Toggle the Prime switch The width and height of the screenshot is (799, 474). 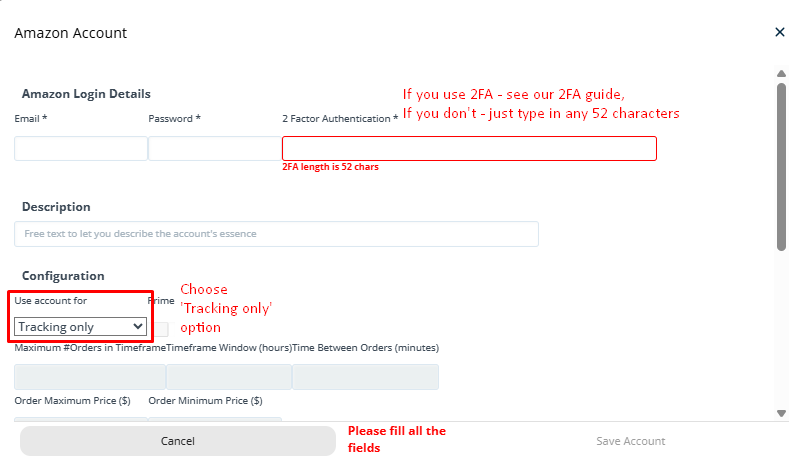[162, 329]
